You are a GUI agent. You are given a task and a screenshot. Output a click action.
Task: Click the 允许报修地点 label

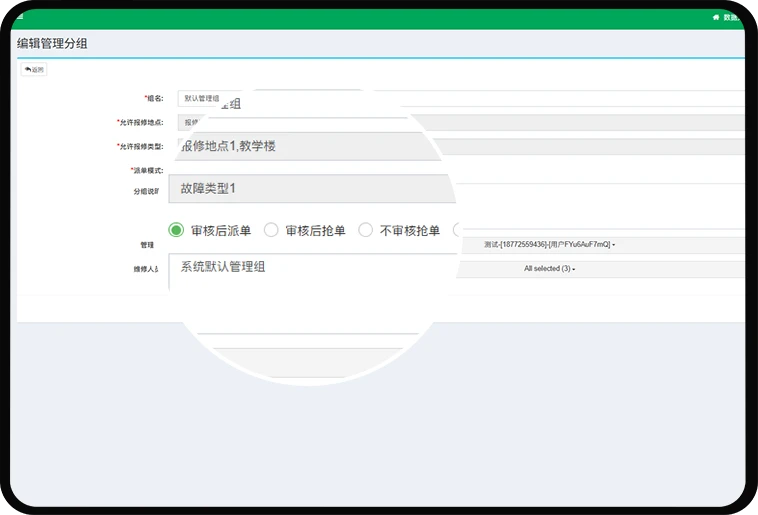tap(140, 122)
